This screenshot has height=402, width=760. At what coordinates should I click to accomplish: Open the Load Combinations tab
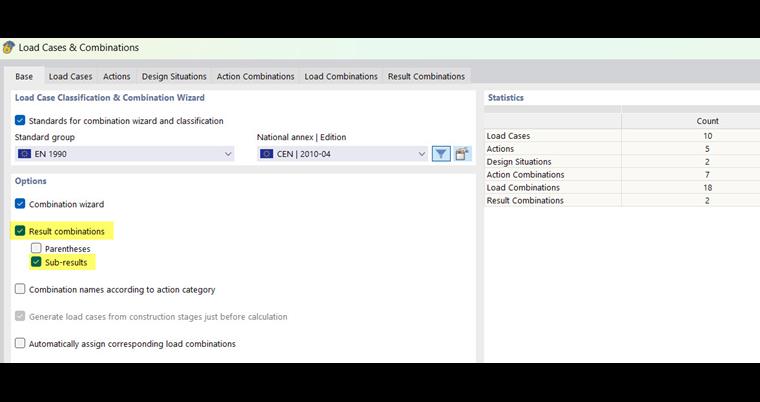[x=341, y=76]
